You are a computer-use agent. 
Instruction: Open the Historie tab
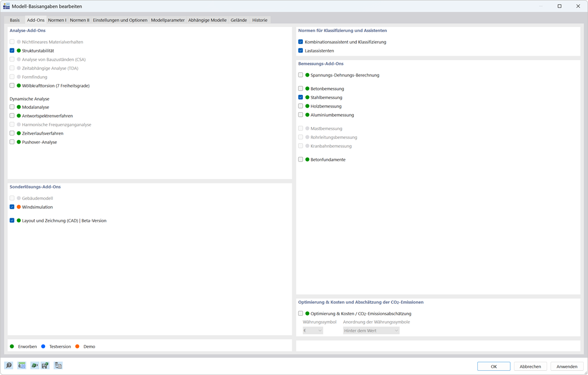click(x=259, y=20)
